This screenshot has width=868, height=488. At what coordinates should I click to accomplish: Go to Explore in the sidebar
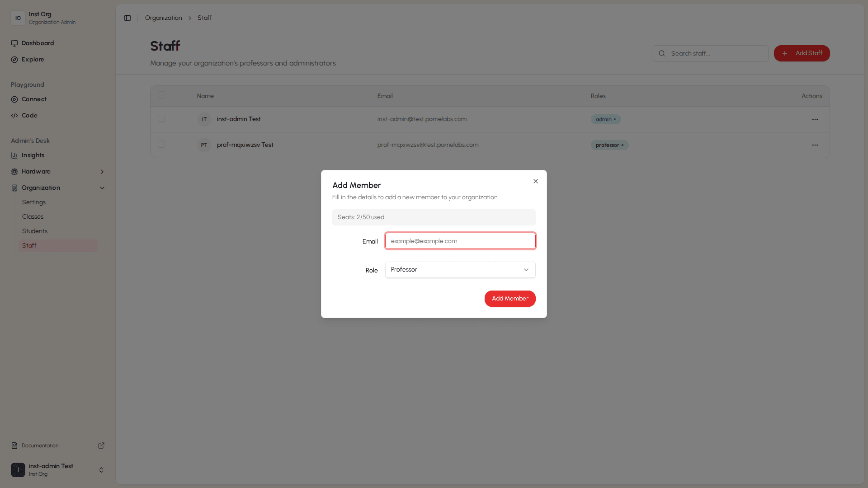pyautogui.click(x=58, y=60)
